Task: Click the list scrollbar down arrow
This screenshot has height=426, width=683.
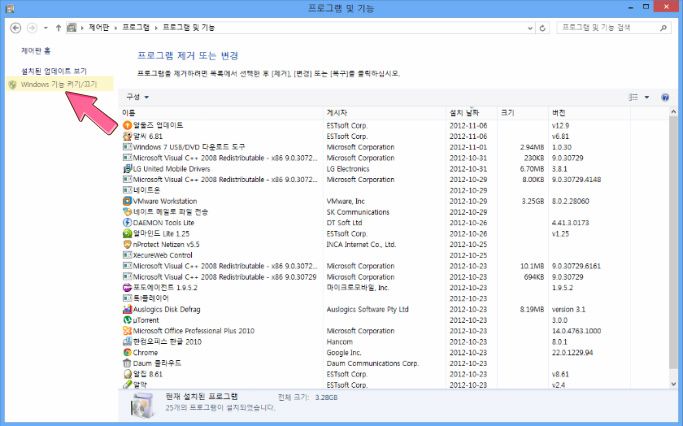Action: tap(673, 384)
